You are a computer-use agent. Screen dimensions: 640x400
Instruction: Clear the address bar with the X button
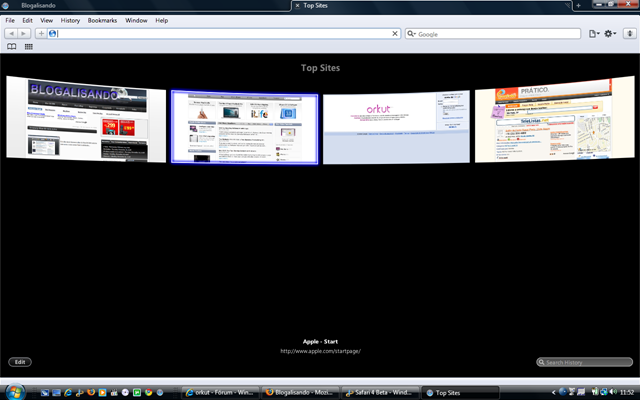pos(395,33)
